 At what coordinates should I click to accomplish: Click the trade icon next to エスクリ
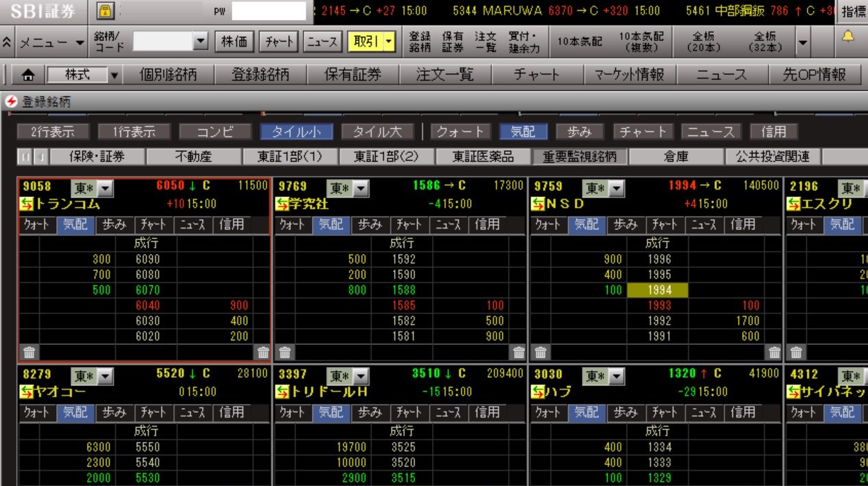[x=794, y=204]
